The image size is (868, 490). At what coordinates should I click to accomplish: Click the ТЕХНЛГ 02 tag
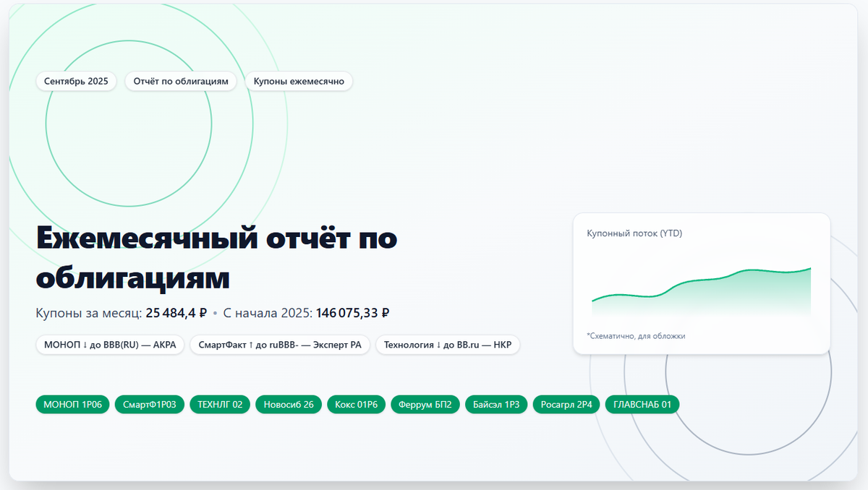click(220, 404)
